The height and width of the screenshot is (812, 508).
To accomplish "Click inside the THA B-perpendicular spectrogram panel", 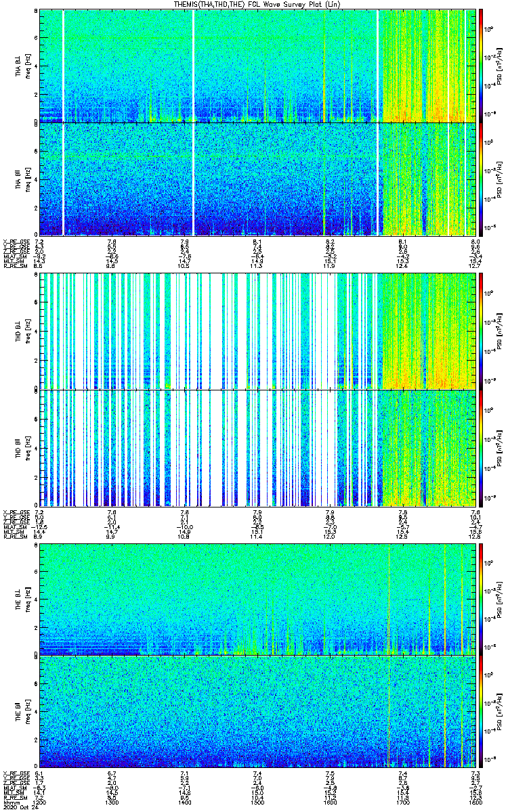I will (x=257, y=65).
